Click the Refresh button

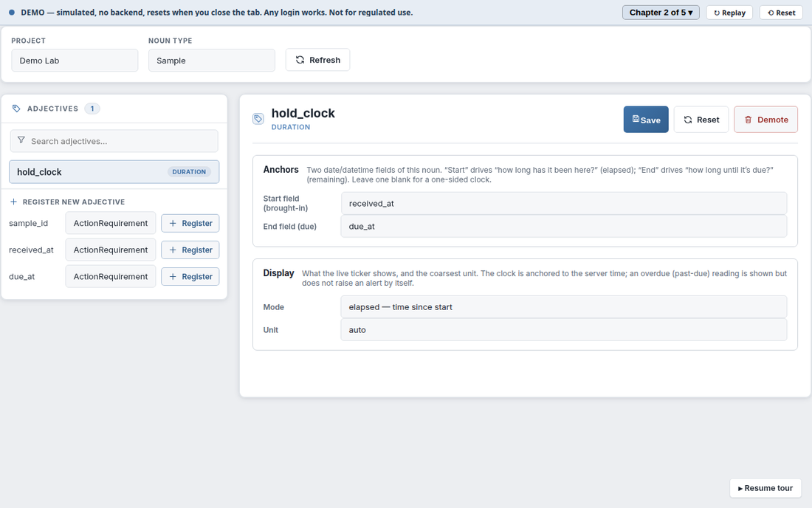click(x=317, y=60)
